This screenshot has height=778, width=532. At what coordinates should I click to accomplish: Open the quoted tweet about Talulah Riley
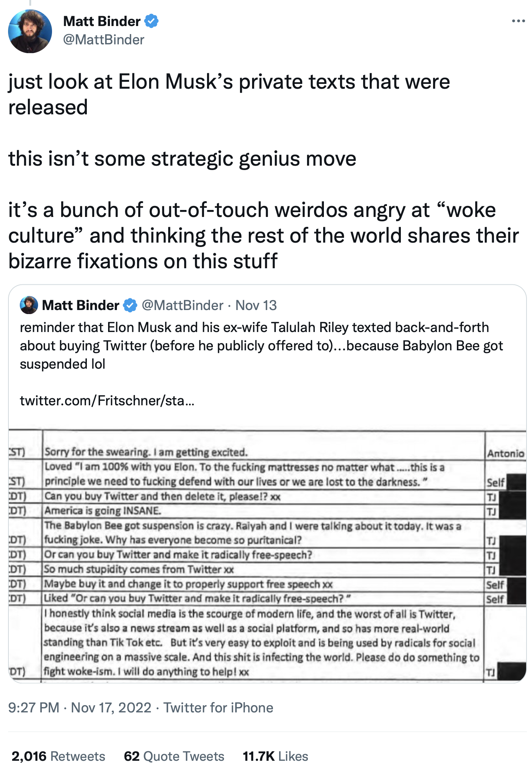tap(261, 346)
